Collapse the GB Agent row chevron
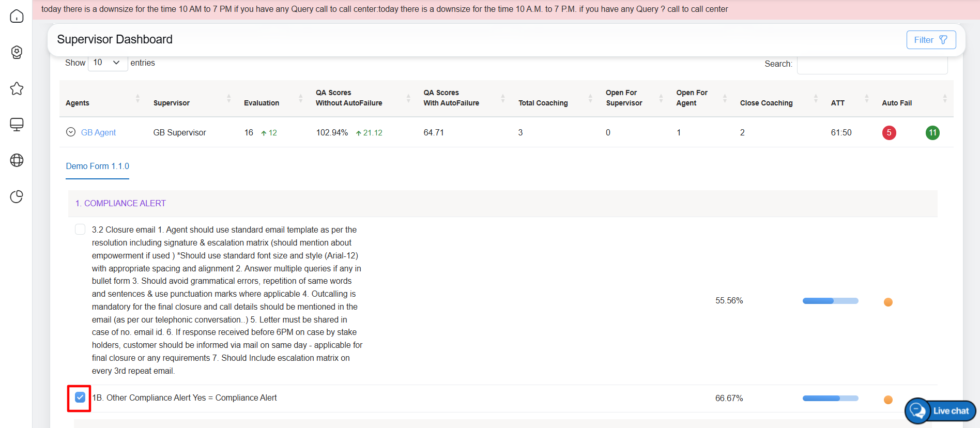Screen dimensions: 980x428 click(71, 132)
